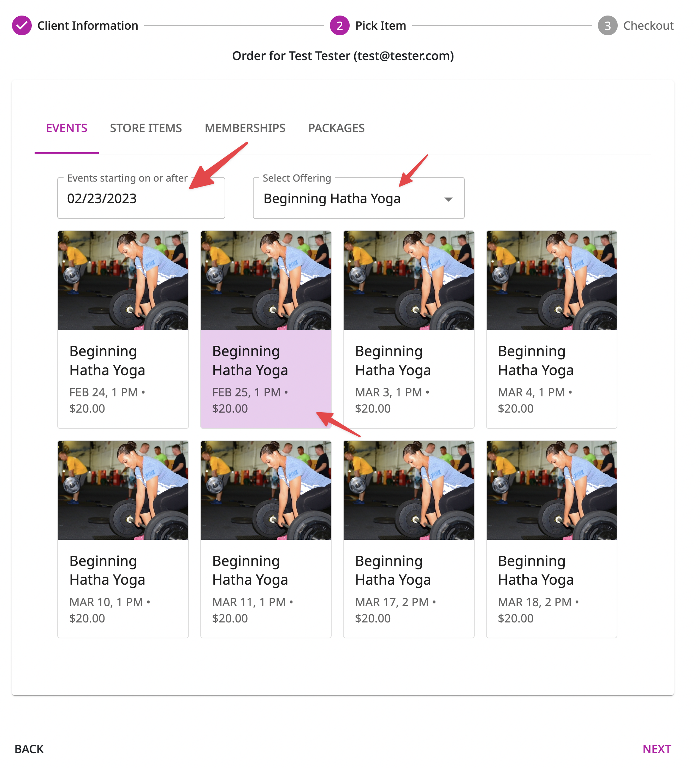Screen dimensions: 700x768
Task: Choose the highlighted FEB 25 yoga event card
Action: click(x=266, y=330)
